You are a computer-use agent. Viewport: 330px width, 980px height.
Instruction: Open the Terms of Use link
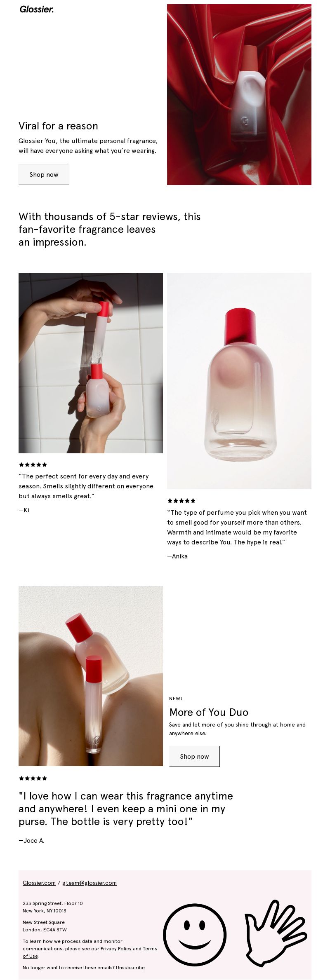click(150, 948)
